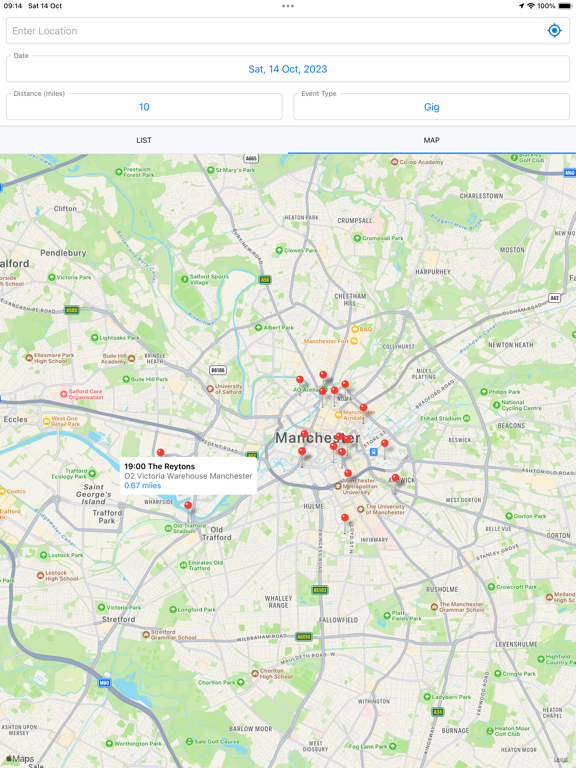Tap the Stretford Grammar School icon
576x768 pixels.
(x=145, y=635)
